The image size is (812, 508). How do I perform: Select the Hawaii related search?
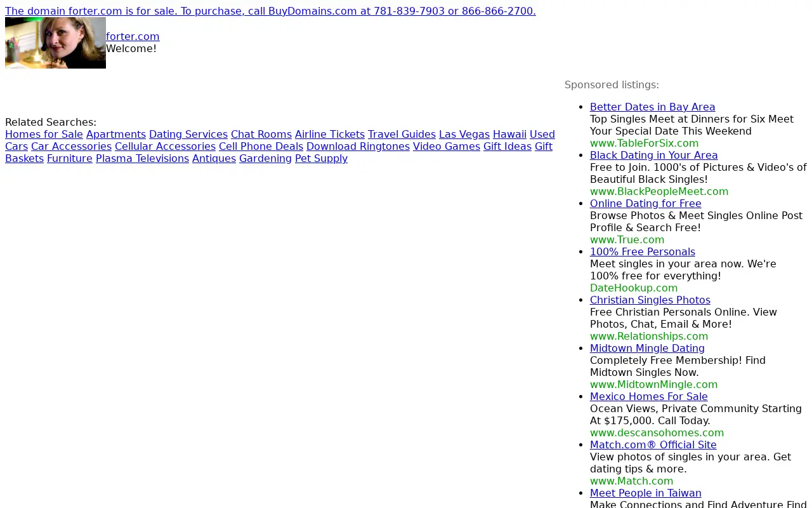point(509,134)
